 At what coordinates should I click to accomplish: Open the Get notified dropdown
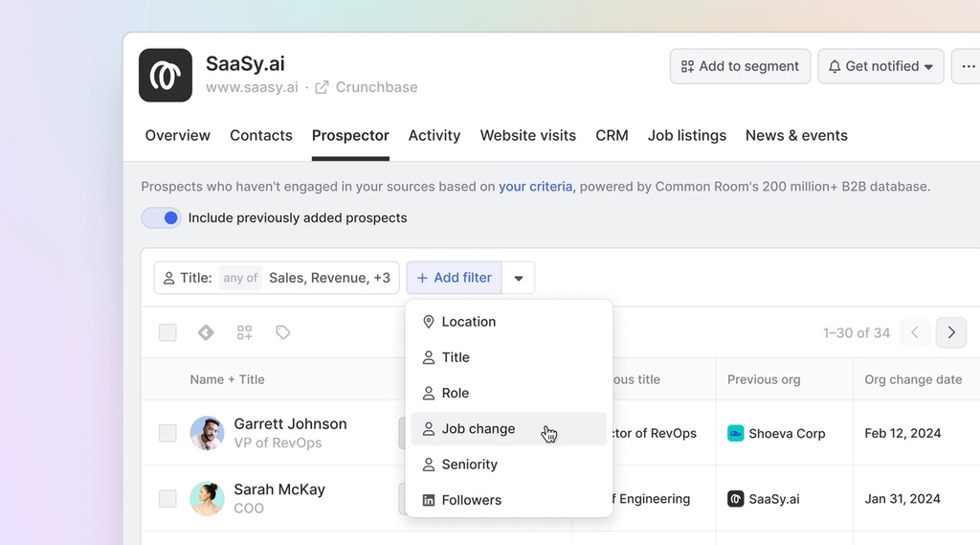(880, 66)
